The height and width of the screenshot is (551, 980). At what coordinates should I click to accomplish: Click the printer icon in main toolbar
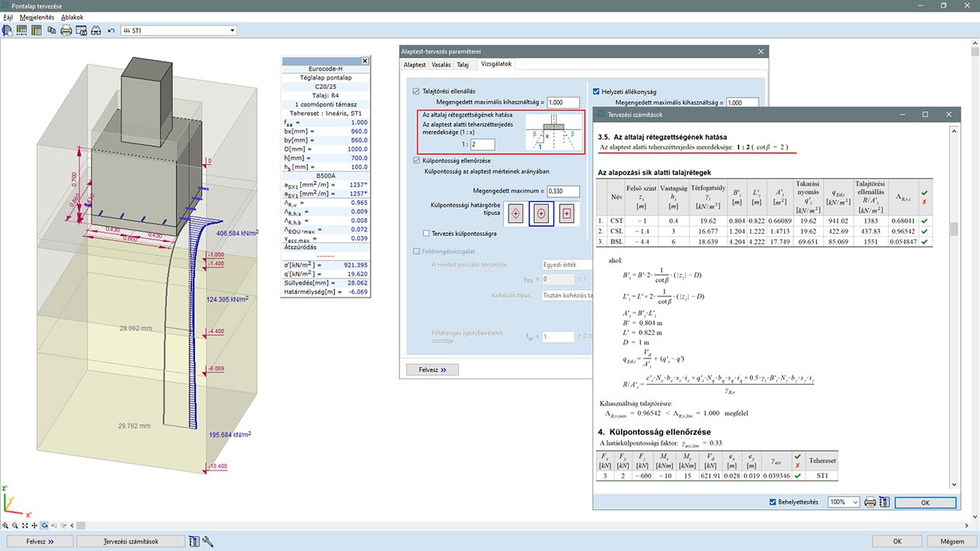click(x=67, y=30)
